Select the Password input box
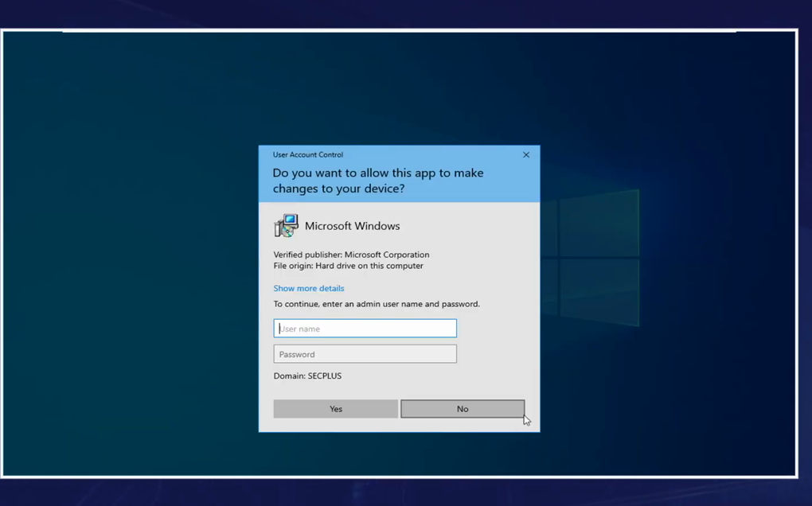This screenshot has height=506, width=812. pyautogui.click(x=365, y=354)
